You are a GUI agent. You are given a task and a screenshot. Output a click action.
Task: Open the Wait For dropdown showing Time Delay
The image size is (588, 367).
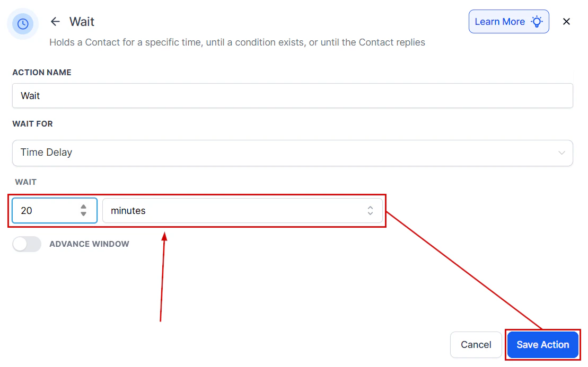(x=293, y=153)
